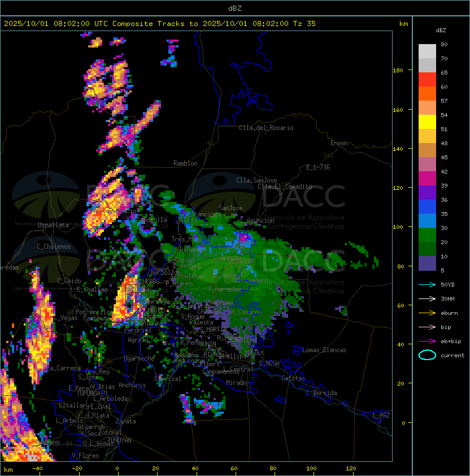Click the '30HM' legend label
Viewport: 470px width, 476px height.
pos(447,298)
